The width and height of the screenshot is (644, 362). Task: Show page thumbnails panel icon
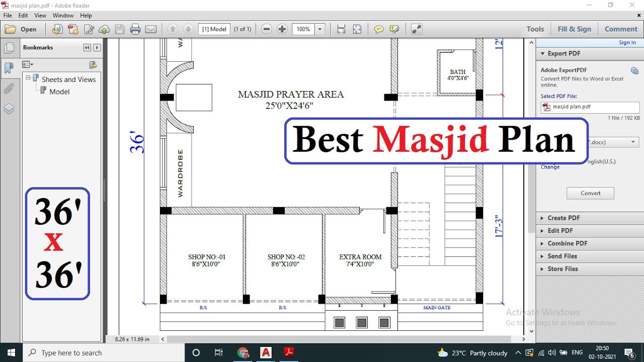(x=9, y=48)
